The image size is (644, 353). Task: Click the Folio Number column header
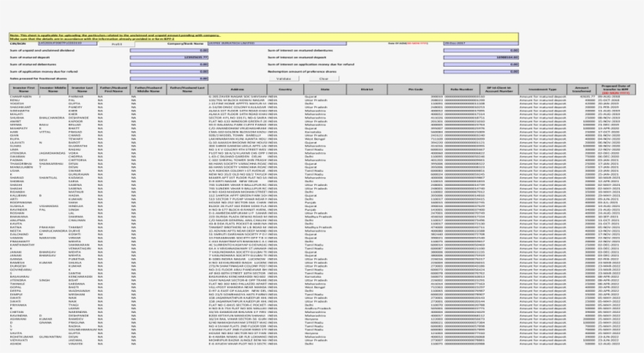point(462,89)
